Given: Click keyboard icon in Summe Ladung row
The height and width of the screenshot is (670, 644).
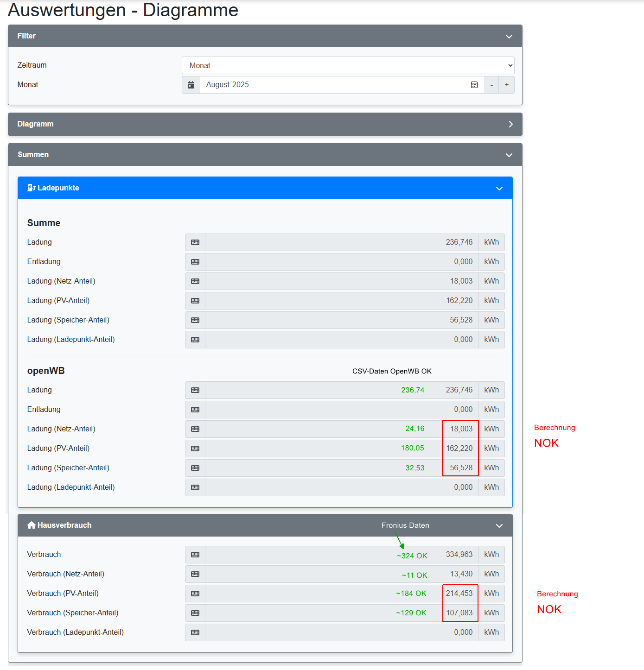Looking at the screenshot, I should pos(195,242).
